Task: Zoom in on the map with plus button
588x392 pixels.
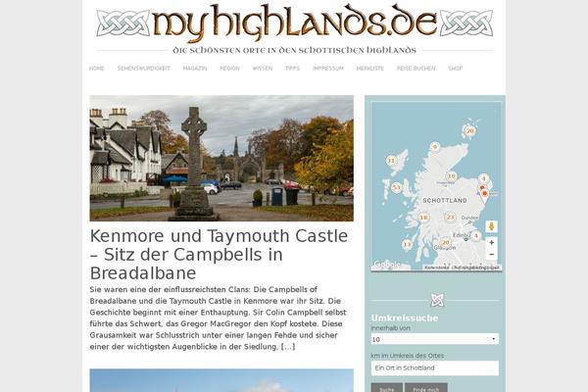Action: click(491, 243)
